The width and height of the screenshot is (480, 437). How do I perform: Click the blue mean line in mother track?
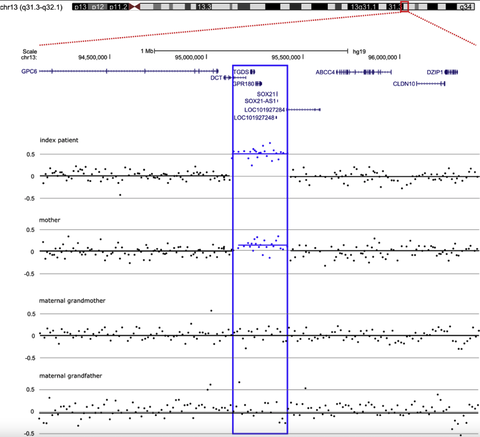click(x=262, y=245)
